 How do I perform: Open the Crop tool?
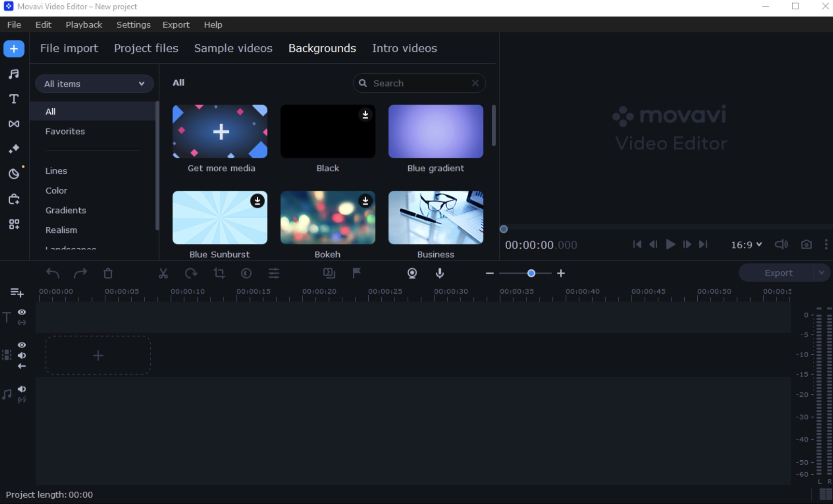pos(219,274)
